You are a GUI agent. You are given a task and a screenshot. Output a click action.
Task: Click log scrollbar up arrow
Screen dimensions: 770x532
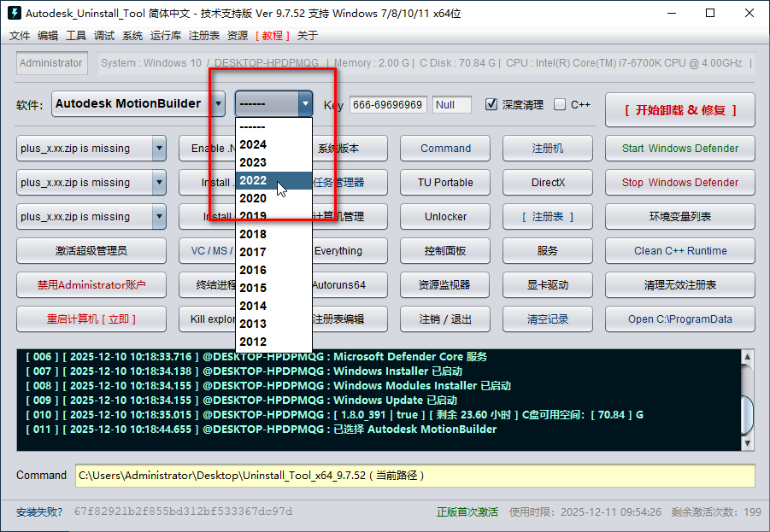pos(747,356)
